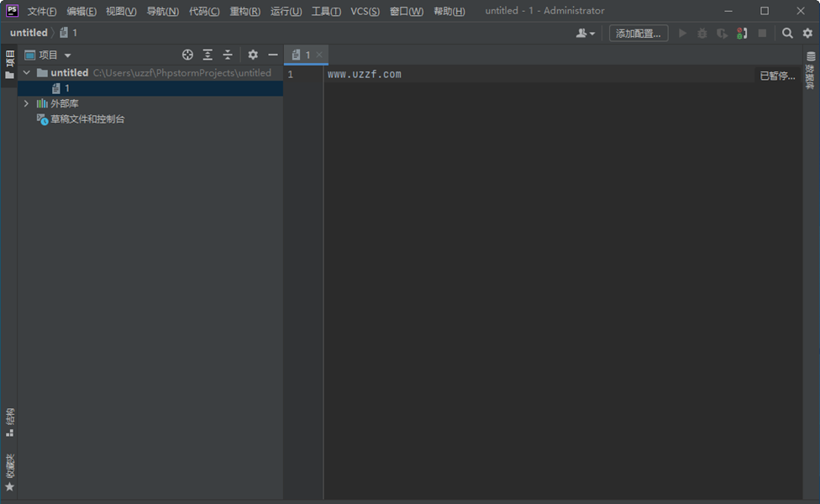Click the untitled breadcrumb in navigation bar

click(29, 33)
